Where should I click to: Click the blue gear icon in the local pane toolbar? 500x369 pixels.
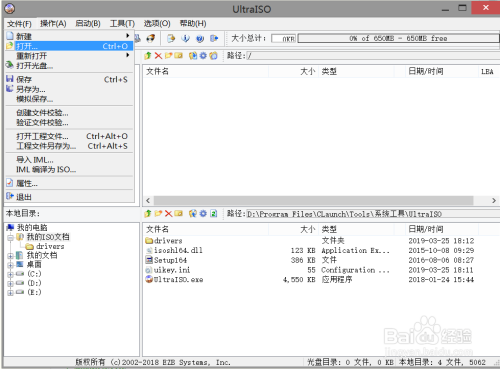point(203,213)
